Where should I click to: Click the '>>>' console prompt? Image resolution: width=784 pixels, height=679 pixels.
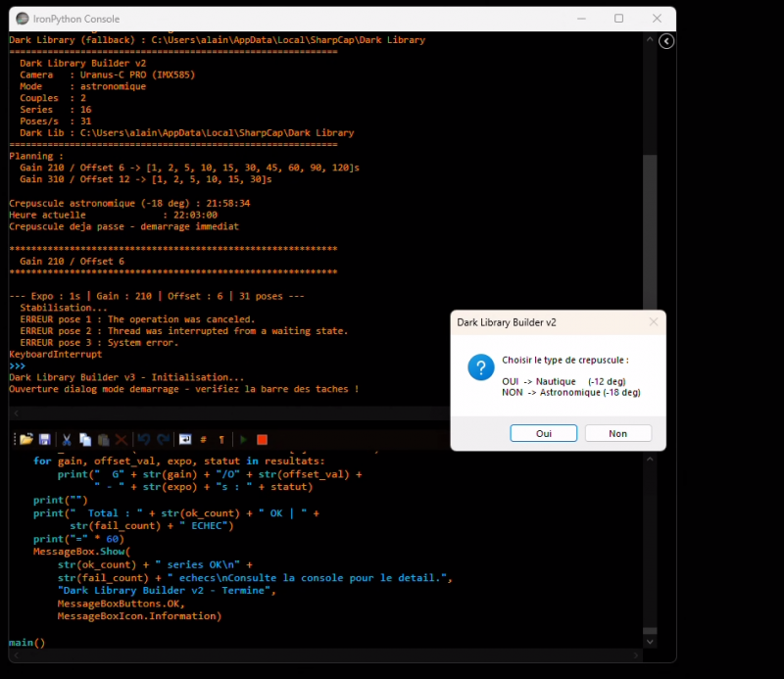coord(17,366)
